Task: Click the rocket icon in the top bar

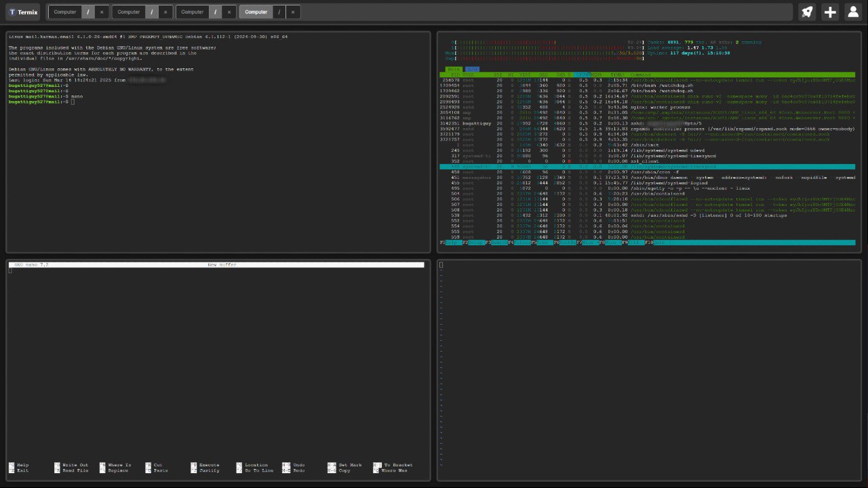Action: click(x=806, y=12)
